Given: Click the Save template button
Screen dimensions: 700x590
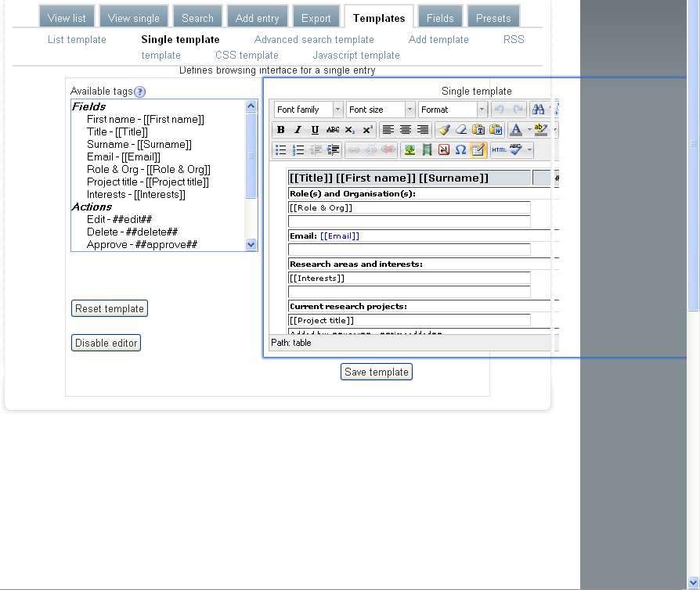Looking at the screenshot, I should coord(377,372).
